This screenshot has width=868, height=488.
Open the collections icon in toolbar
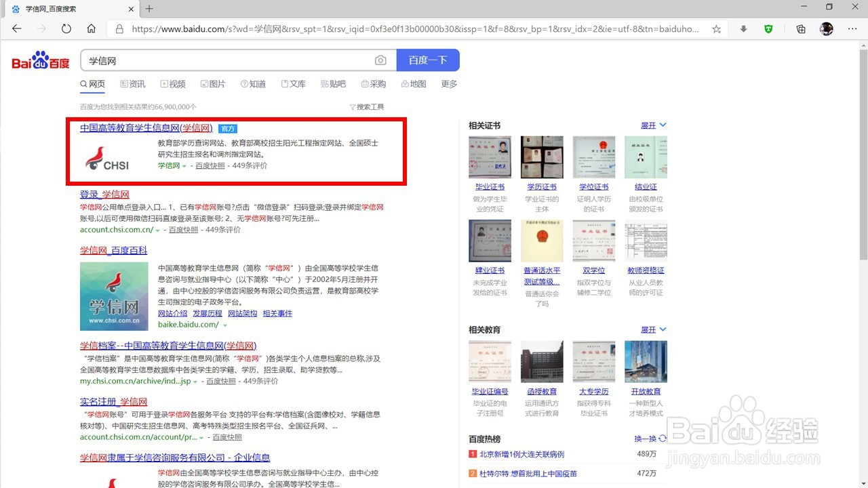(800, 28)
